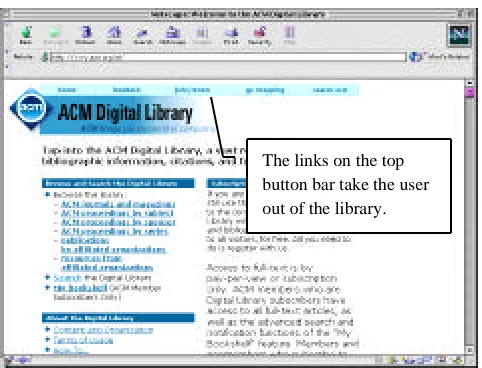Click the ACM diamond logo
The height and width of the screenshot is (368, 482).
[x=31, y=108]
